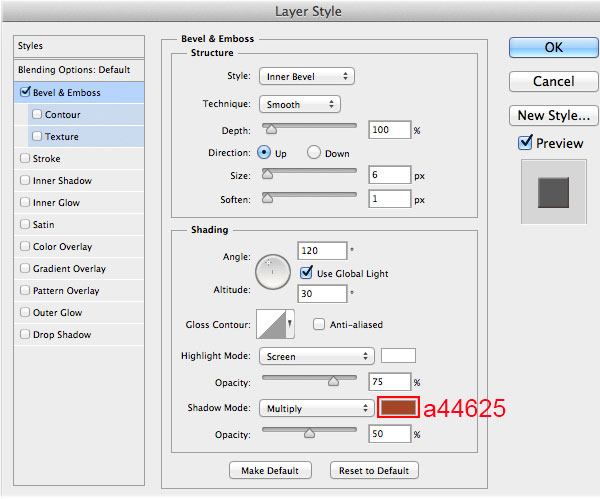Click the Shadow Opacity value field

pyautogui.click(x=390, y=434)
